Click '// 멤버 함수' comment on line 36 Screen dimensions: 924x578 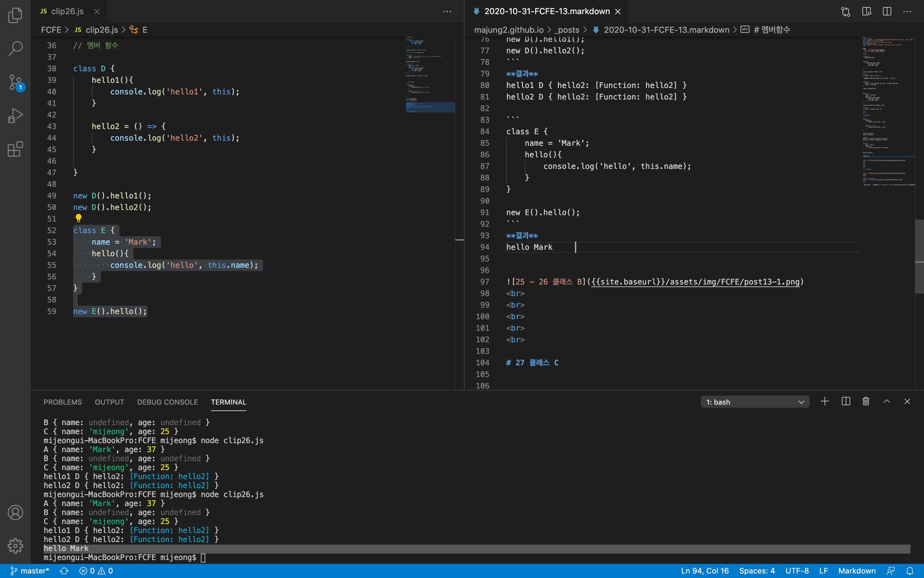click(x=96, y=45)
